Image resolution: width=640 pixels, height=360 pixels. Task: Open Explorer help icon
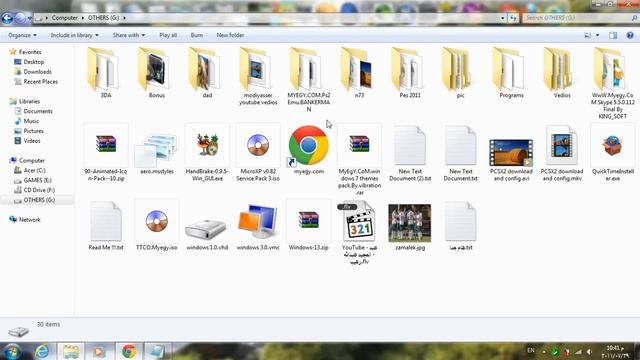[630, 36]
